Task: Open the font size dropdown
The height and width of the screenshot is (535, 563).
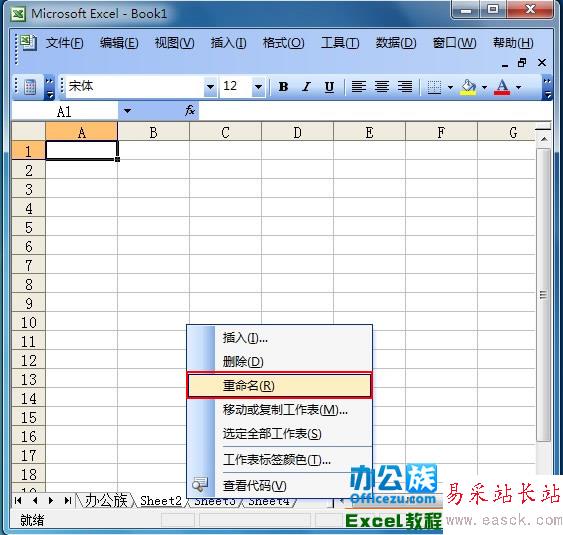Action: tap(258, 87)
